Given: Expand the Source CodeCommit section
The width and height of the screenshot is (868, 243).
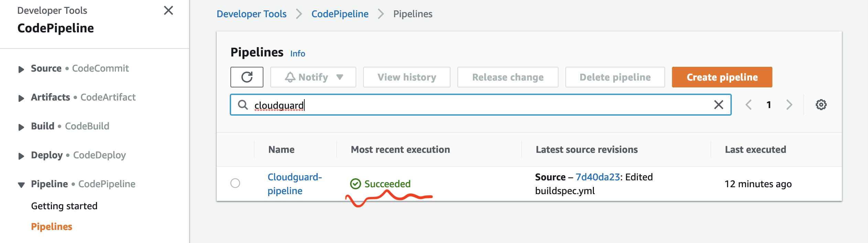Looking at the screenshot, I should 21,69.
